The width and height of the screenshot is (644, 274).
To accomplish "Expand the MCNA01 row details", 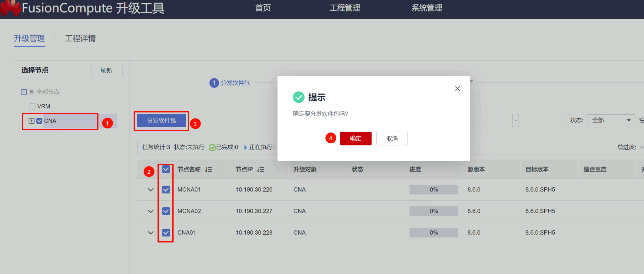I will [151, 190].
